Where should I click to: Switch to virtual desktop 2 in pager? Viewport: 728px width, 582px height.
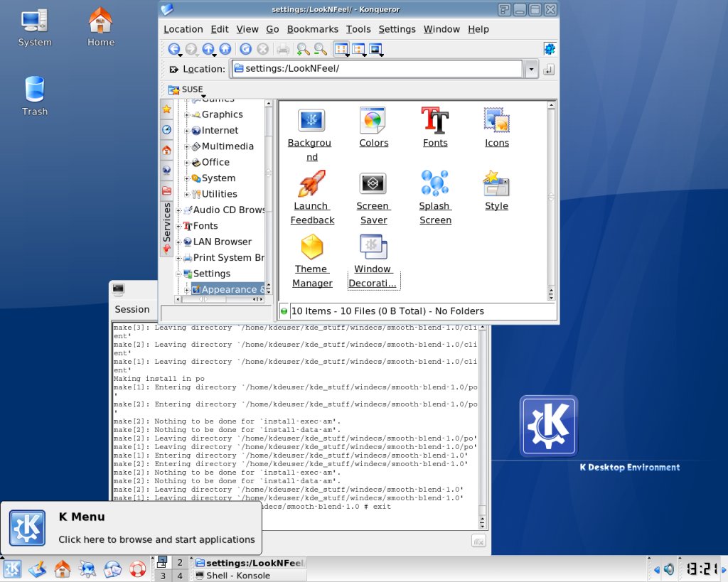180,563
